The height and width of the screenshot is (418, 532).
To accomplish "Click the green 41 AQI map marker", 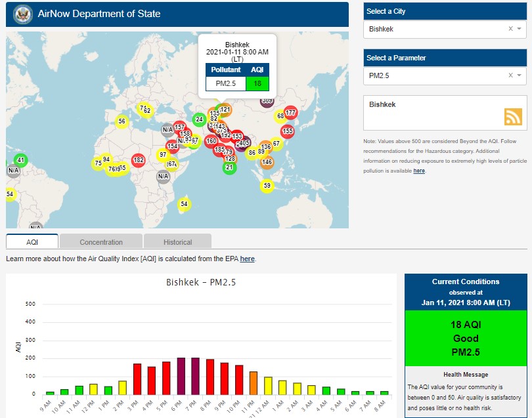I will point(20,160).
